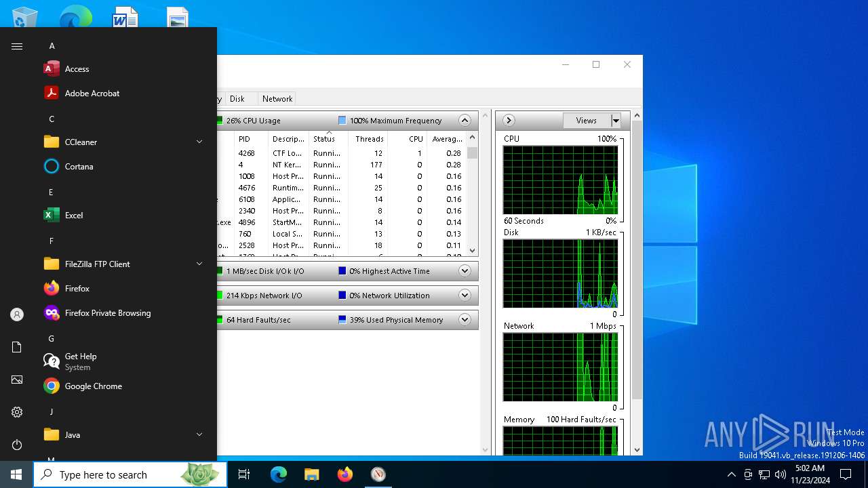Select the Resource Monitor taskbar icon
868x488 pixels.
point(378,474)
